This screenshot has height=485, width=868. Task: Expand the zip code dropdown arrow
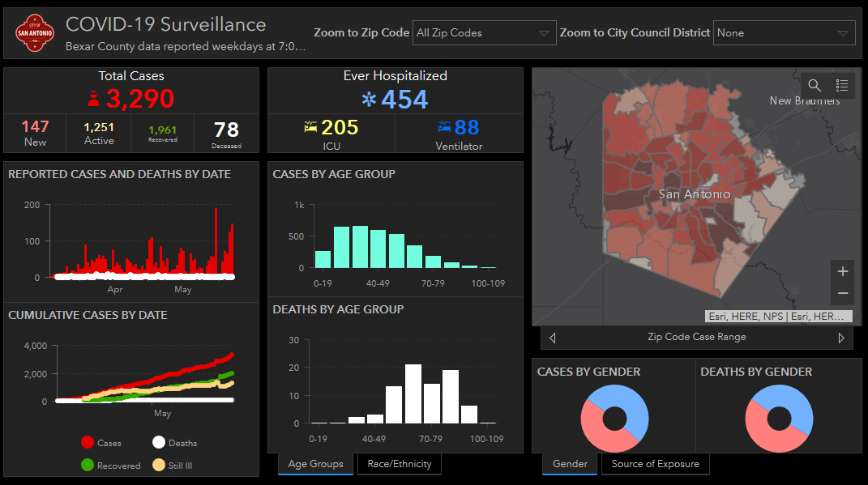pos(544,33)
